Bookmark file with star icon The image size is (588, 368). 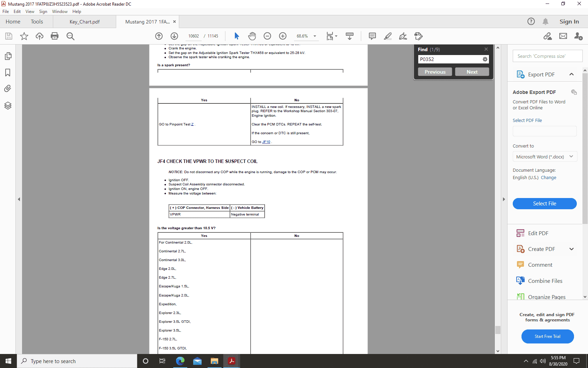click(24, 36)
